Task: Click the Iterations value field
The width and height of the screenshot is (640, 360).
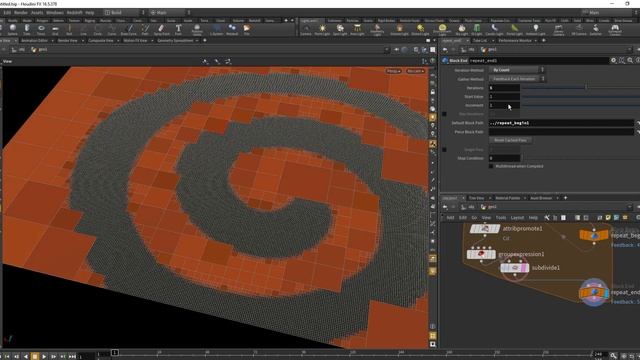Action: tap(504, 88)
